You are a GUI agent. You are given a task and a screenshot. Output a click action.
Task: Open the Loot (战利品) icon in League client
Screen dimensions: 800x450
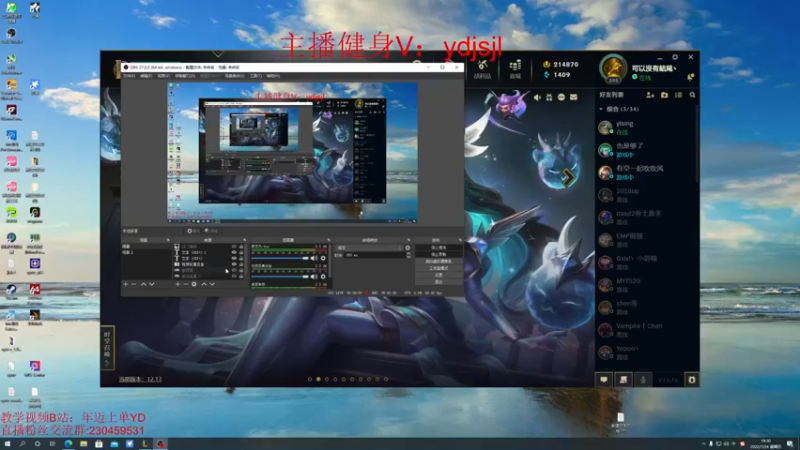pos(482,69)
